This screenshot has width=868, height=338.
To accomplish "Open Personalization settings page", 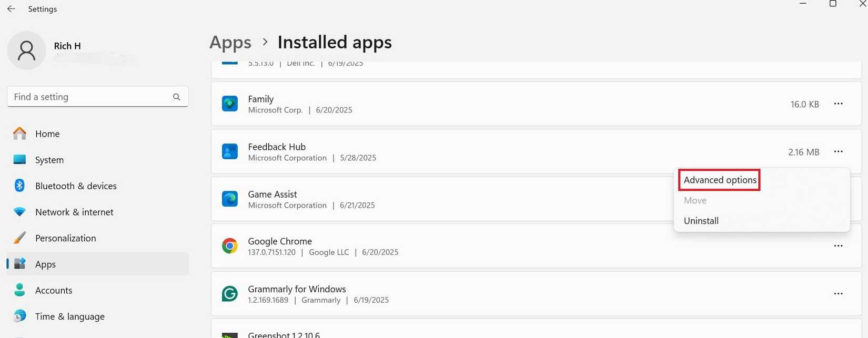I will (65, 238).
